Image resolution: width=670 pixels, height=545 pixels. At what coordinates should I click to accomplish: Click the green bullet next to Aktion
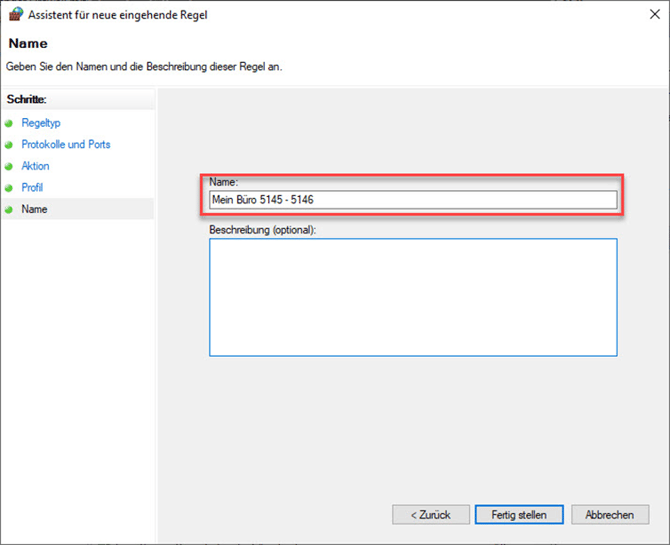(9, 167)
